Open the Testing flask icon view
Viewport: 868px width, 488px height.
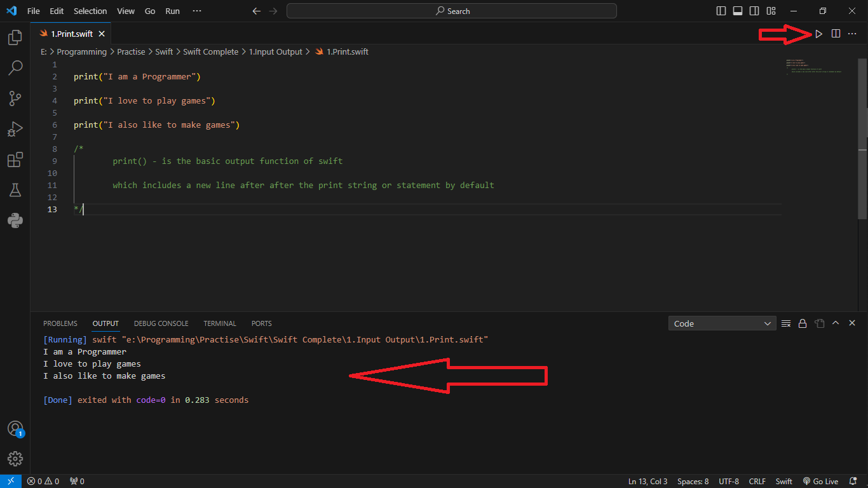tap(15, 190)
